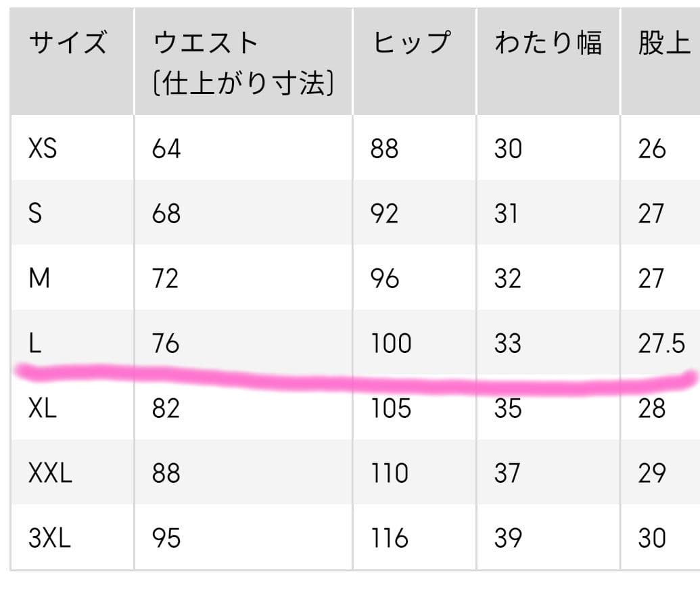The width and height of the screenshot is (700, 595).
Task: Select the ヒップ column header
Action: (x=411, y=43)
